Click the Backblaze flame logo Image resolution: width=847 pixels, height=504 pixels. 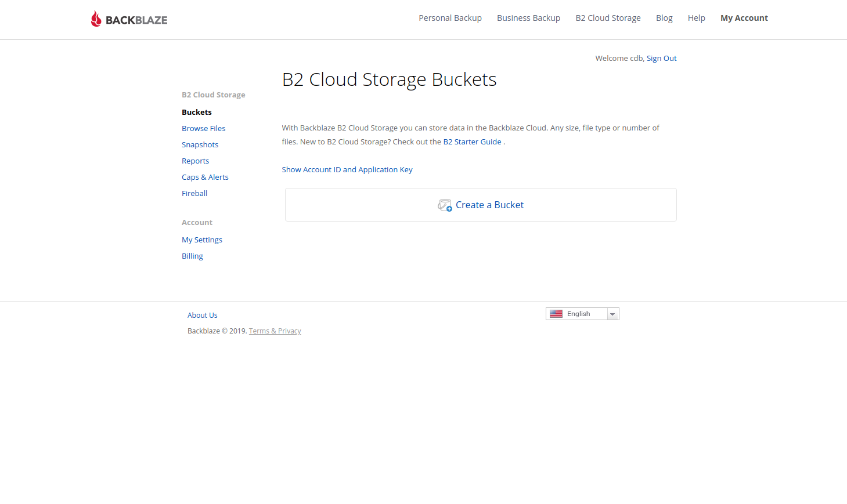click(96, 19)
